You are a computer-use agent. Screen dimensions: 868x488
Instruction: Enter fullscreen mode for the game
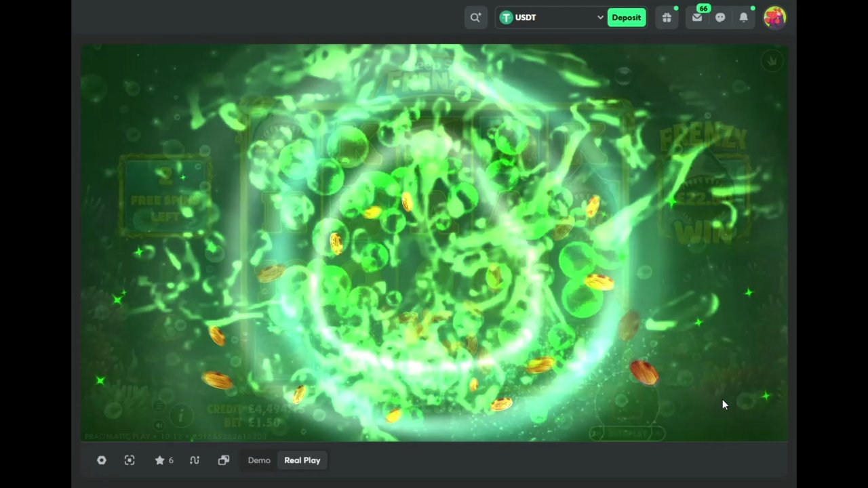pyautogui.click(x=130, y=460)
